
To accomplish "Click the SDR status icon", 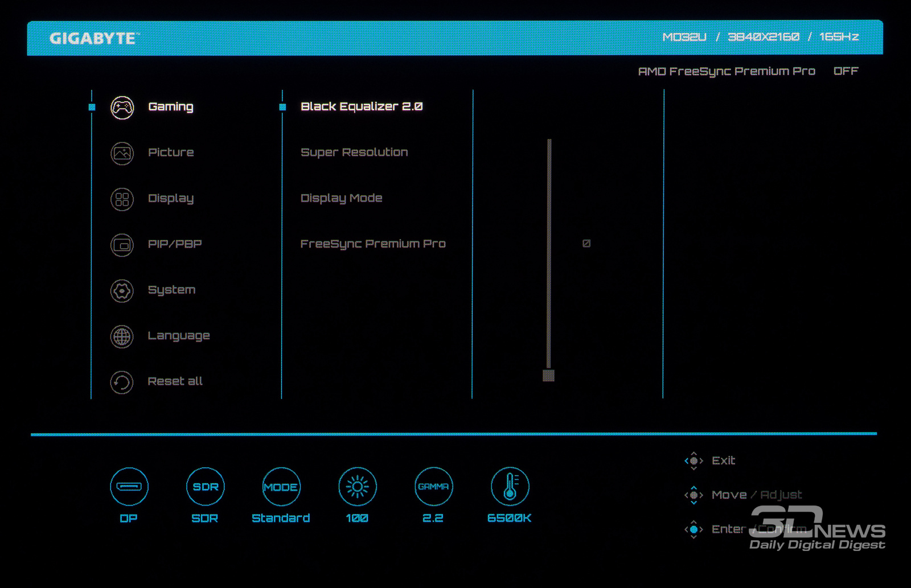I will (x=206, y=487).
